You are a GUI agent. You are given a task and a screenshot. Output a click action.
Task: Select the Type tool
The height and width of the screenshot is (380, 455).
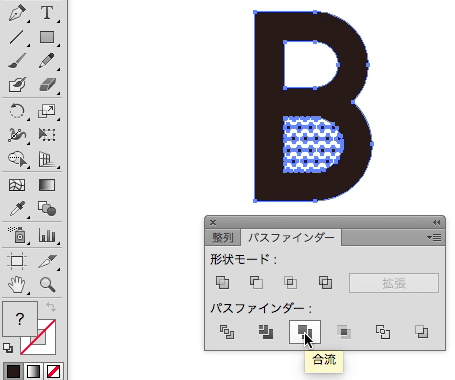click(x=47, y=13)
